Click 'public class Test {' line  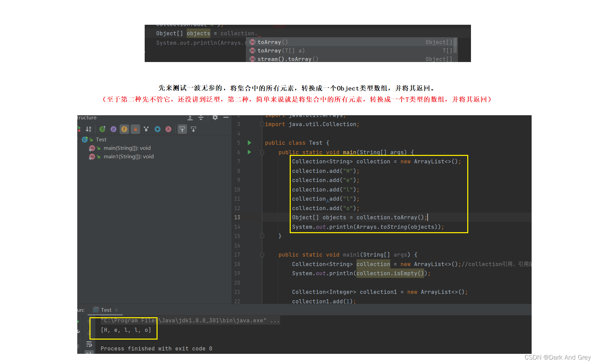(x=297, y=143)
